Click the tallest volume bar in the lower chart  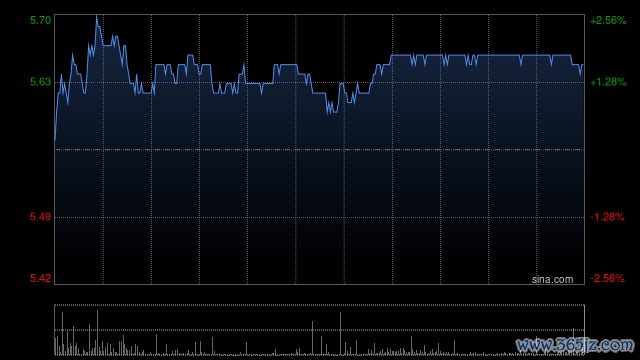tap(97, 333)
